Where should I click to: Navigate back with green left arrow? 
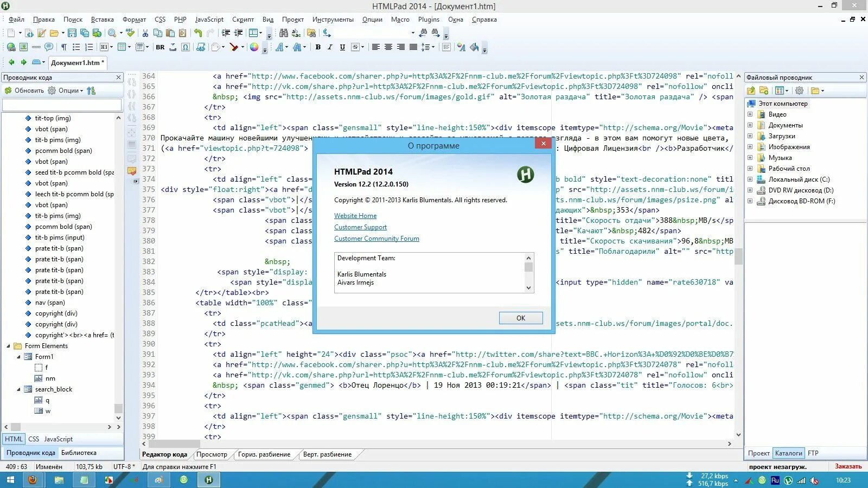coord(11,62)
